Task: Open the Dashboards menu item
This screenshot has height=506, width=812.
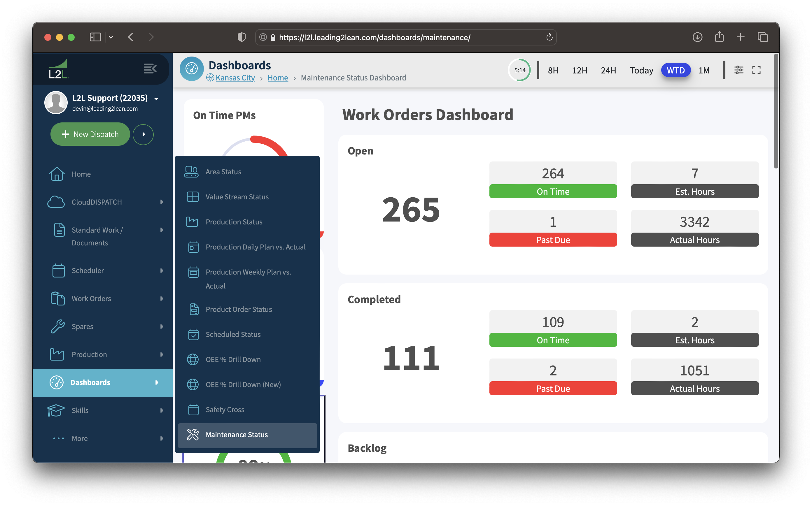Action: 102,382
